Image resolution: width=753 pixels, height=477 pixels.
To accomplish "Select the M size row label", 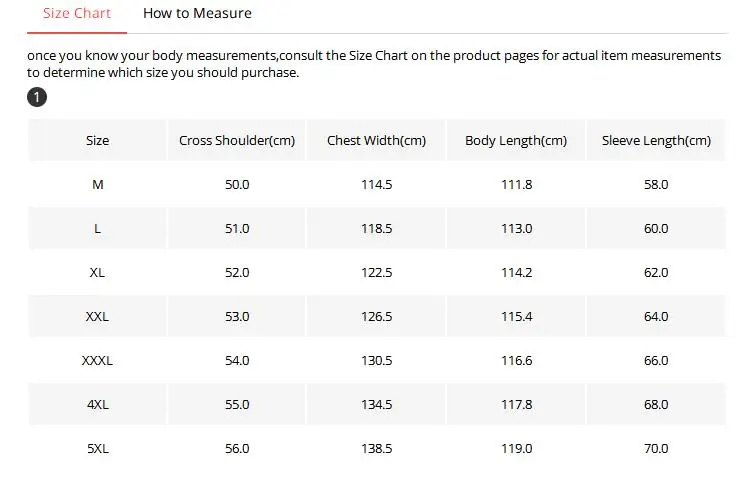I will click(x=97, y=184).
